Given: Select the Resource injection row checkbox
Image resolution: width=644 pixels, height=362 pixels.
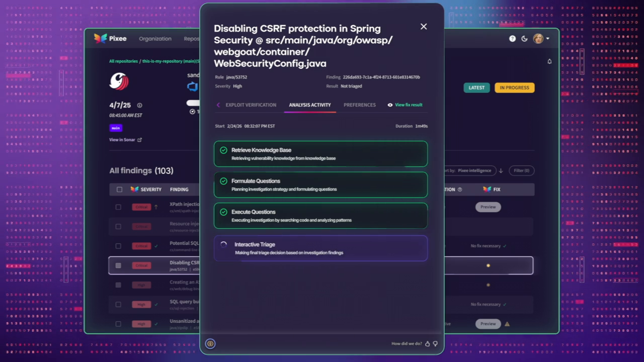Looking at the screenshot, I should (118, 227).
